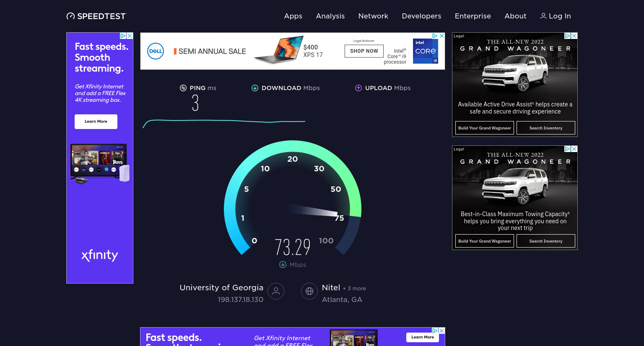Viewport: 644px width, 346px height.
Task: Click the Nitel server name
Action: [331, 288]
